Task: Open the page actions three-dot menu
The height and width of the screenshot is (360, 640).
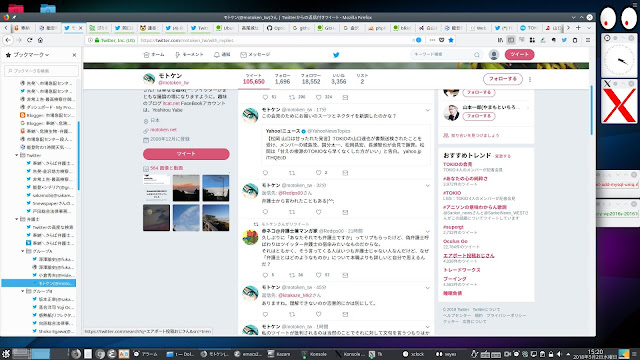Action: (x=432, y=40)
